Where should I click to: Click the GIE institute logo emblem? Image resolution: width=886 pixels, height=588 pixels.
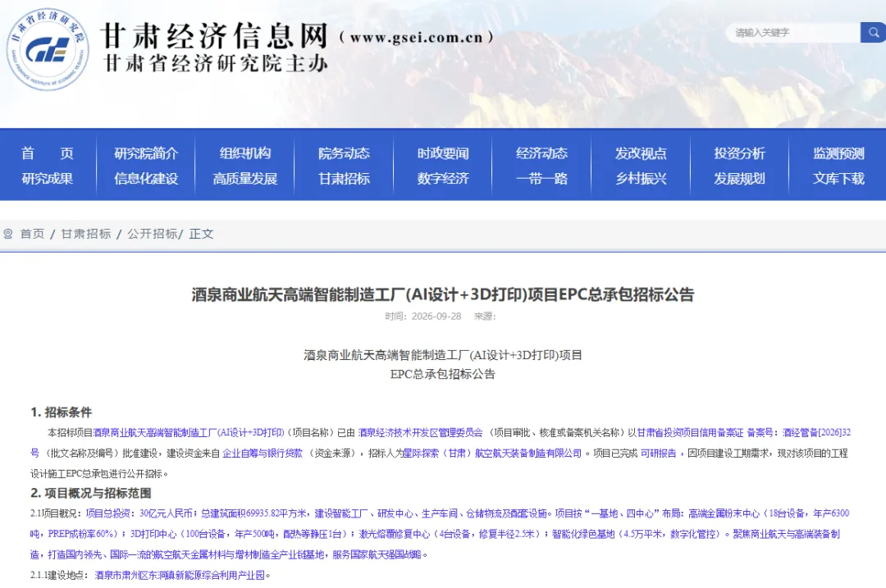(48, 49)
